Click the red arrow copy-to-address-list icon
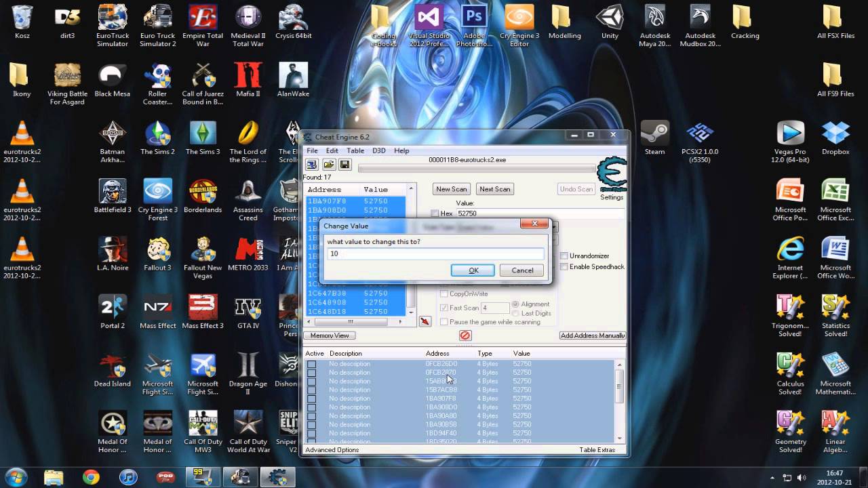Image resolution: width=868 pixels, height=488 pixels. tap(425, 321)
